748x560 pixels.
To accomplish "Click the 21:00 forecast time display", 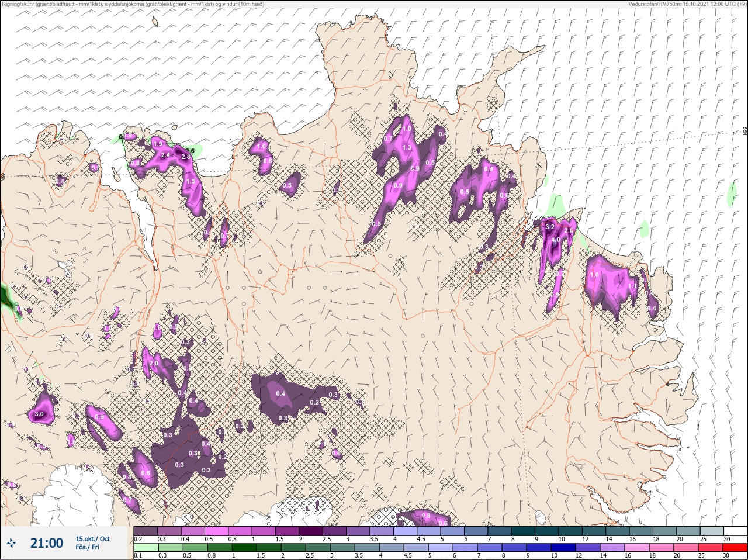I will [x=47, y=543].
